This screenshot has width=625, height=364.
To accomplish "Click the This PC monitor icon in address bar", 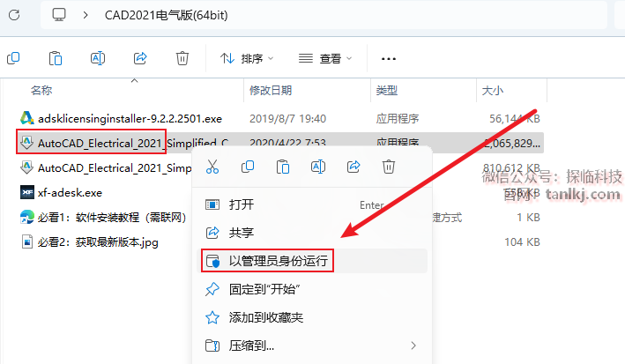I will (59, 15).
